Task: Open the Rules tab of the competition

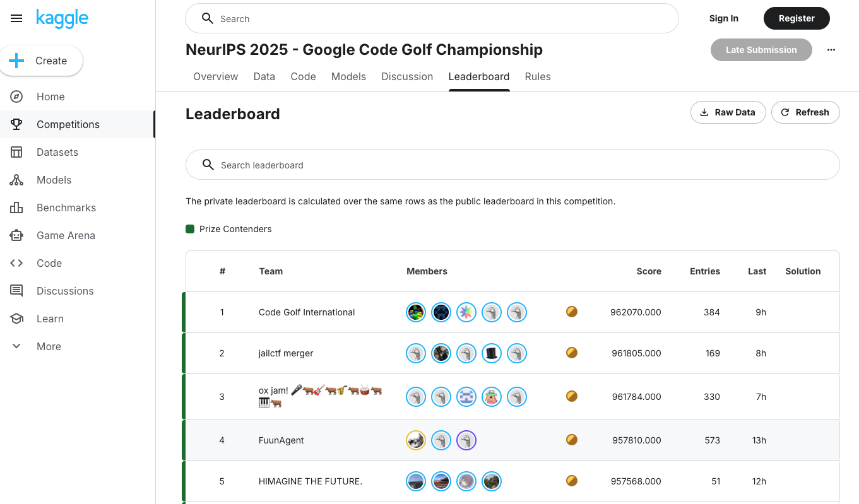Action: coord(538,76)
